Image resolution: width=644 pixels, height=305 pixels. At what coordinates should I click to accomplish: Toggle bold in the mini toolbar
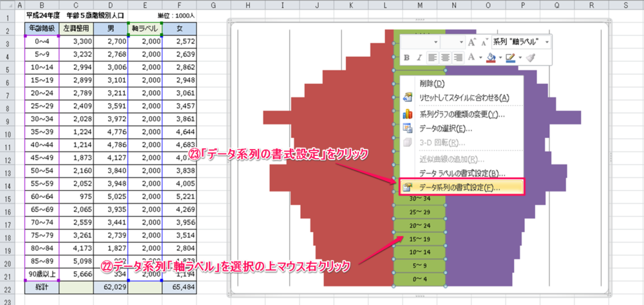(x=407, y=57)
